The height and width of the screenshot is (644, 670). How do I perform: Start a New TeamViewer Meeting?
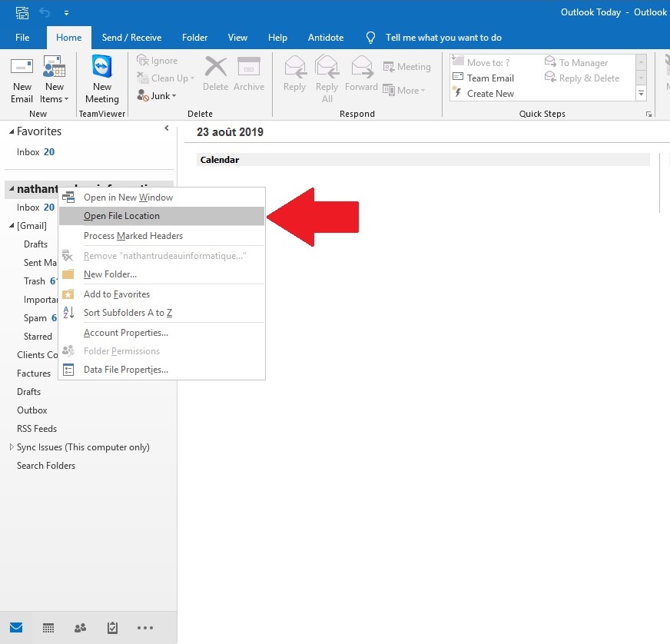(x=101, y=79)
